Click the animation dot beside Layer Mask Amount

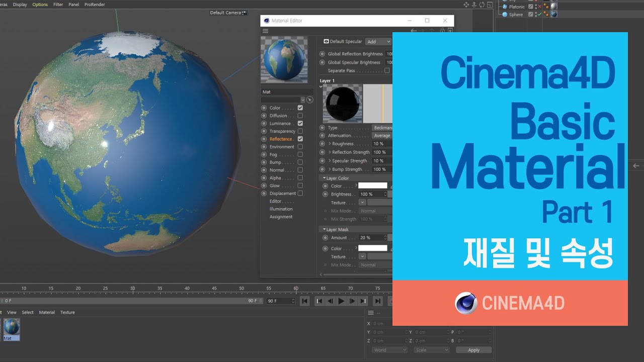(326, 237)
